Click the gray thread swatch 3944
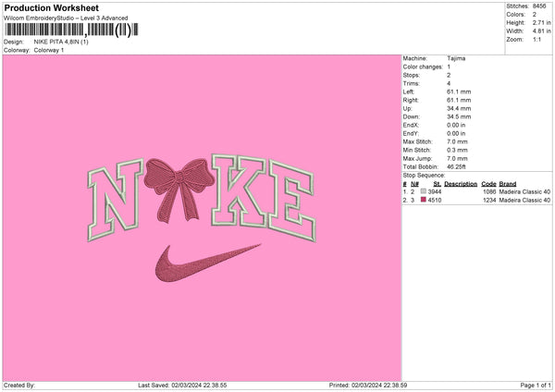This screenshot has height=392, width=555. (424, 191)
